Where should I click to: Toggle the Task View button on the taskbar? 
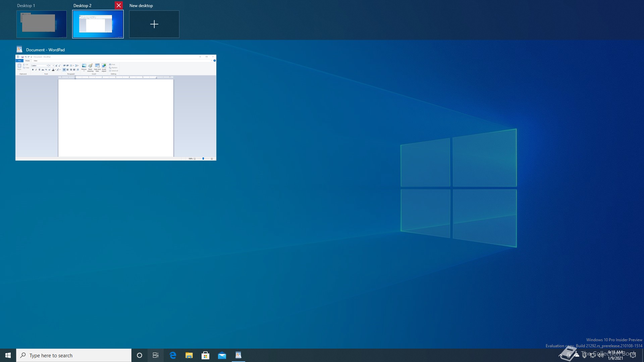tap(156, 355)
